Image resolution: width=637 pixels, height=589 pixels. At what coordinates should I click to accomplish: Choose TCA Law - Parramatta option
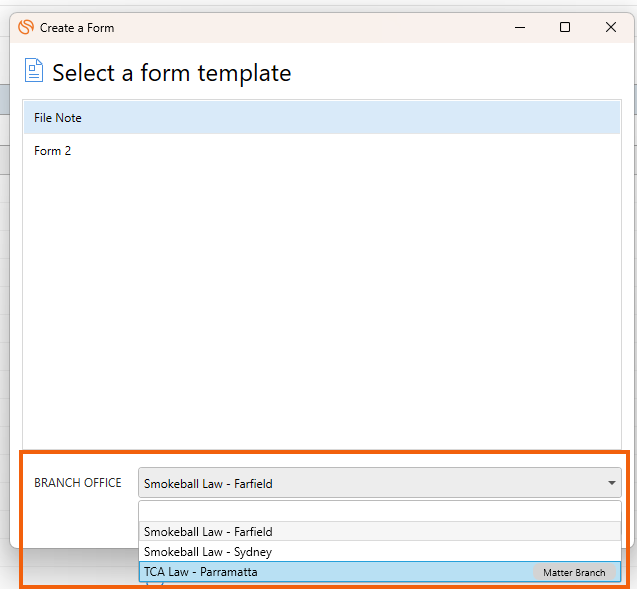[380, 572]
